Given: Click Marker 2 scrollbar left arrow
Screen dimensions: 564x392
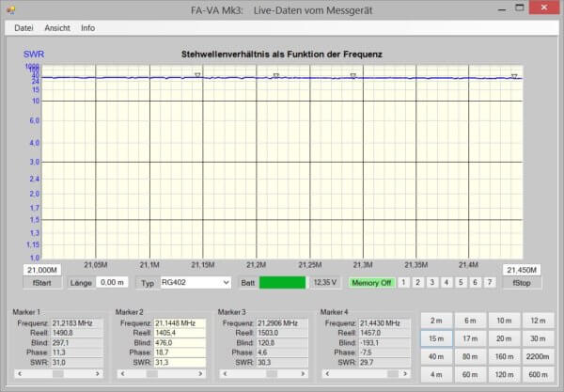Looking at the screenshot, I should pyautogui.click(x=122, y=374).
